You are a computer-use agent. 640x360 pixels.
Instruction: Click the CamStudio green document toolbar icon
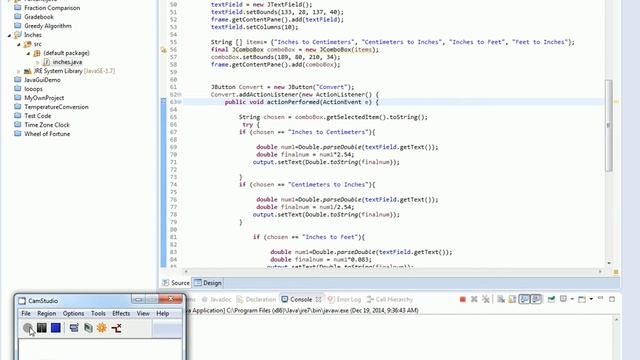click(88, 328)
